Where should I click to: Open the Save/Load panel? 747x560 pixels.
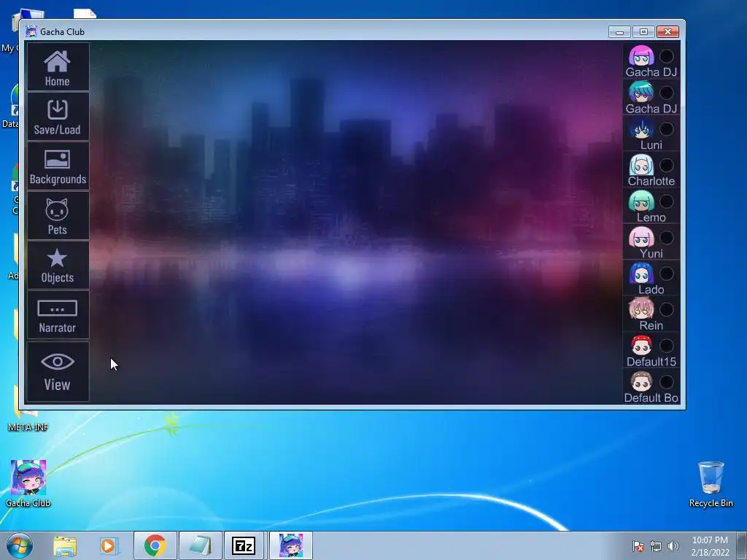(x=58, y=117)
